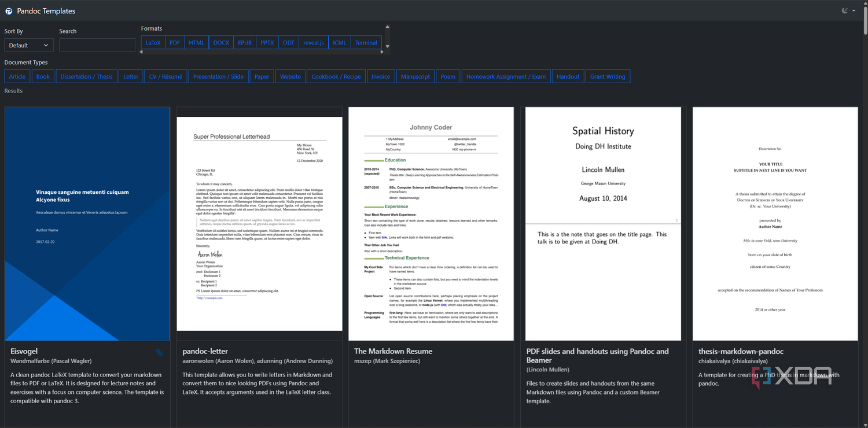Open the Eisvogel blue cover thumbnail
The image size is (868, 428).
(87, 224)
